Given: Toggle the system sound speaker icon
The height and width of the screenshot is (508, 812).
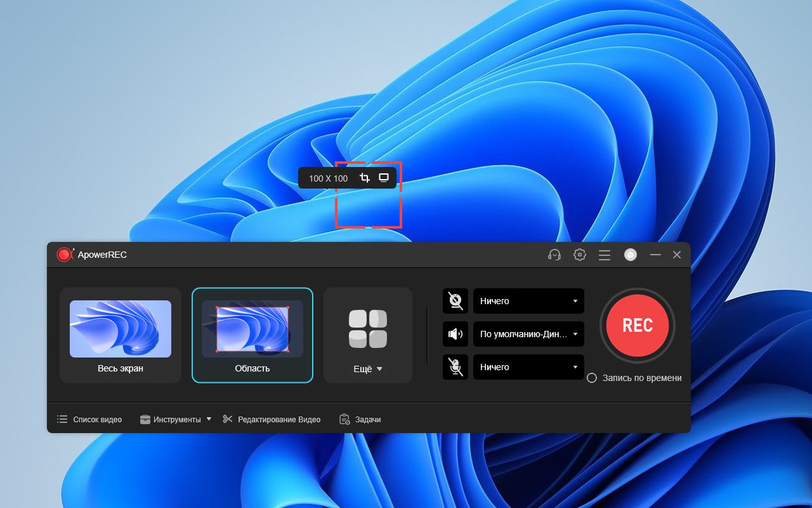Looking at the screenshot, I should [455, 334].
